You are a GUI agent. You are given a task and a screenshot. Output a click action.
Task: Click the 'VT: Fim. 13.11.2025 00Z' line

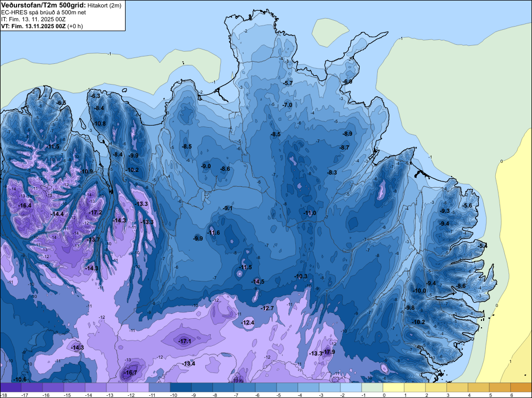[x=34, y=26]
